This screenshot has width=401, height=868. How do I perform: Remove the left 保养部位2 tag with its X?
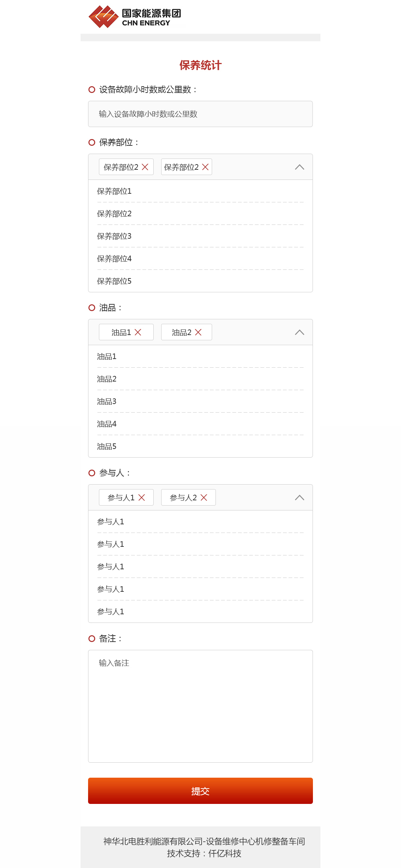pos(145,167)
